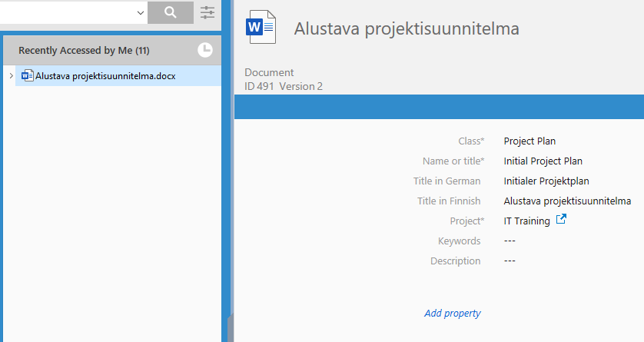
Task: Click the large Word document icon in the metadata header
Action: [261, 28]
